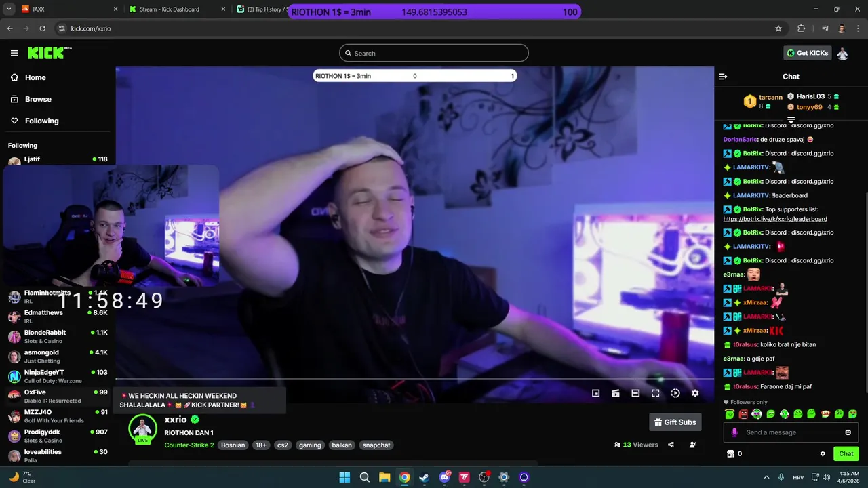Open Prodigyddk channel in sidebar

click(x=58, y=436)
